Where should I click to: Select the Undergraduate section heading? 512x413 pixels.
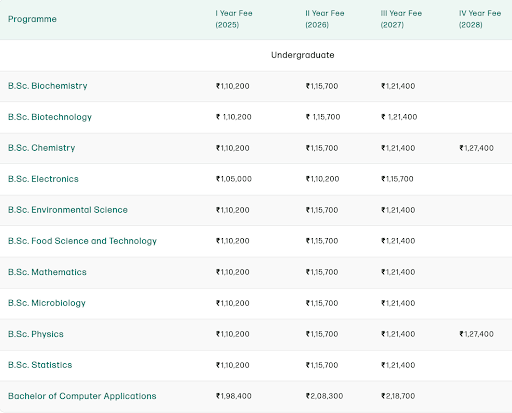[x=303, y=55]
